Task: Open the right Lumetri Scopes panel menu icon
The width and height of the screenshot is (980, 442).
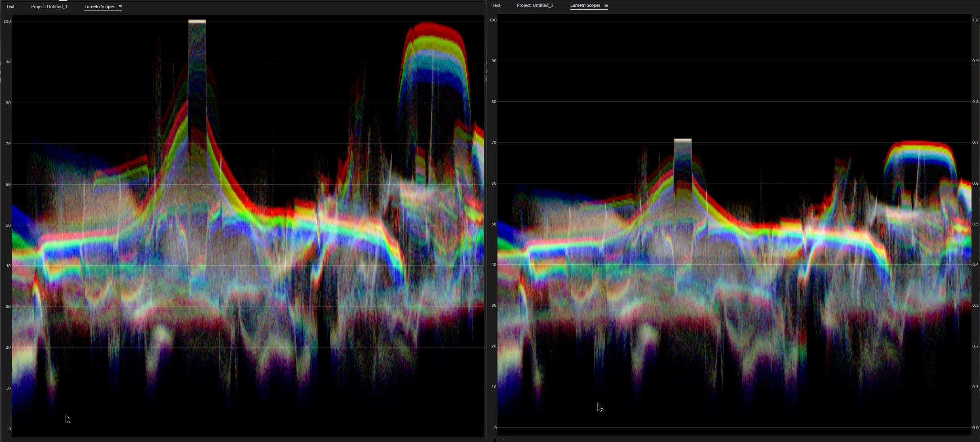Action: pyautogui.click(x=606, y=6)
